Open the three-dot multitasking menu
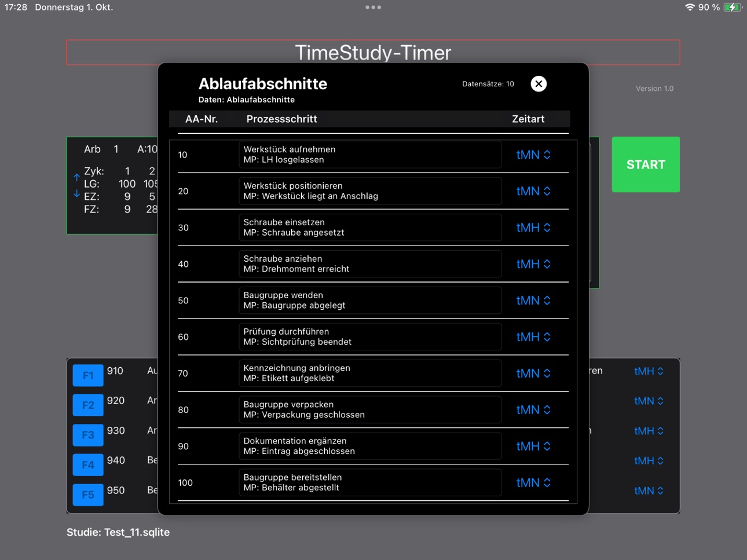 click(373, 8)
